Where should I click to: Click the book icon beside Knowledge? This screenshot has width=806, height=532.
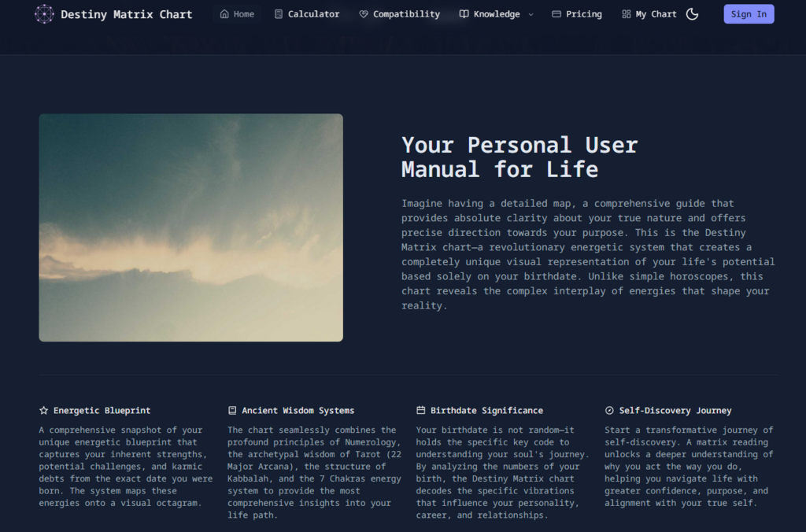[464, 14]
